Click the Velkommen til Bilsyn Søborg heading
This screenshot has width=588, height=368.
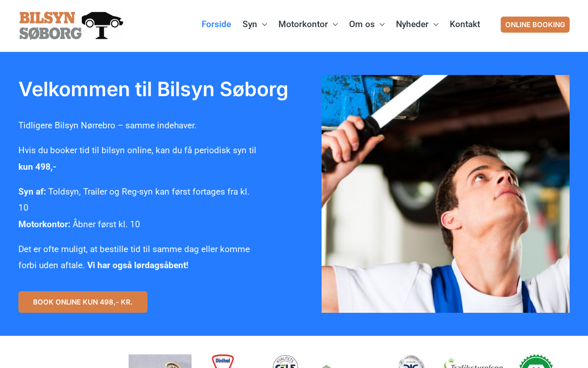pyautogui.click(x=153, y=89)
